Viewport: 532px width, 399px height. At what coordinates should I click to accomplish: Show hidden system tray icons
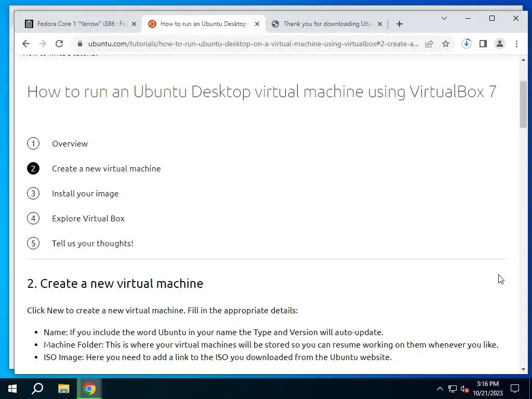[440, 389]
